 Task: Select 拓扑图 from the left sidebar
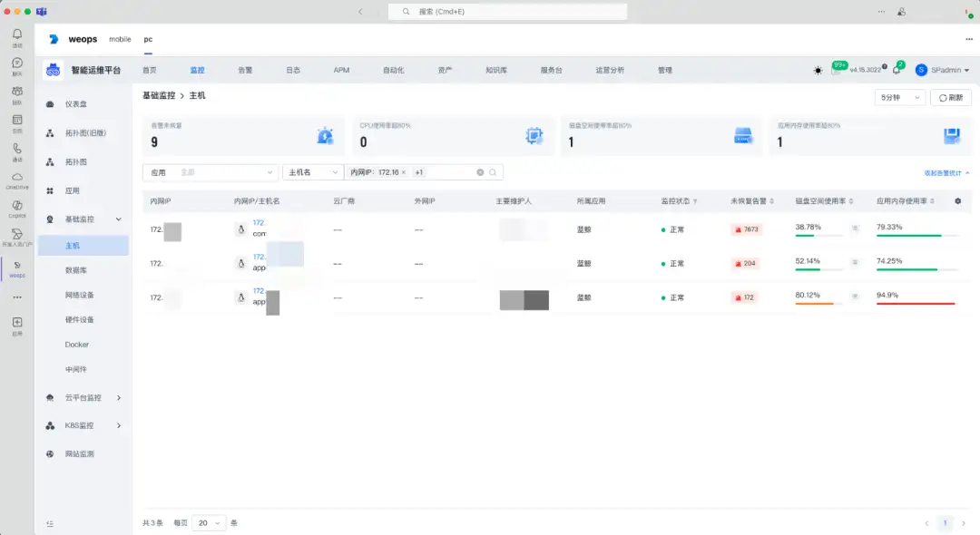77,160
